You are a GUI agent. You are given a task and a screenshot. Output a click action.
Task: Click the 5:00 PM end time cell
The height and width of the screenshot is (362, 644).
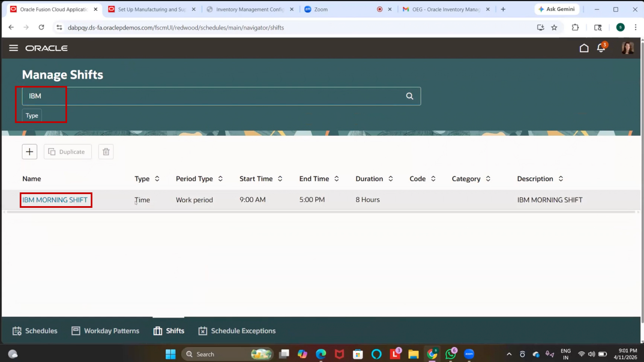(x=312, y=200)
